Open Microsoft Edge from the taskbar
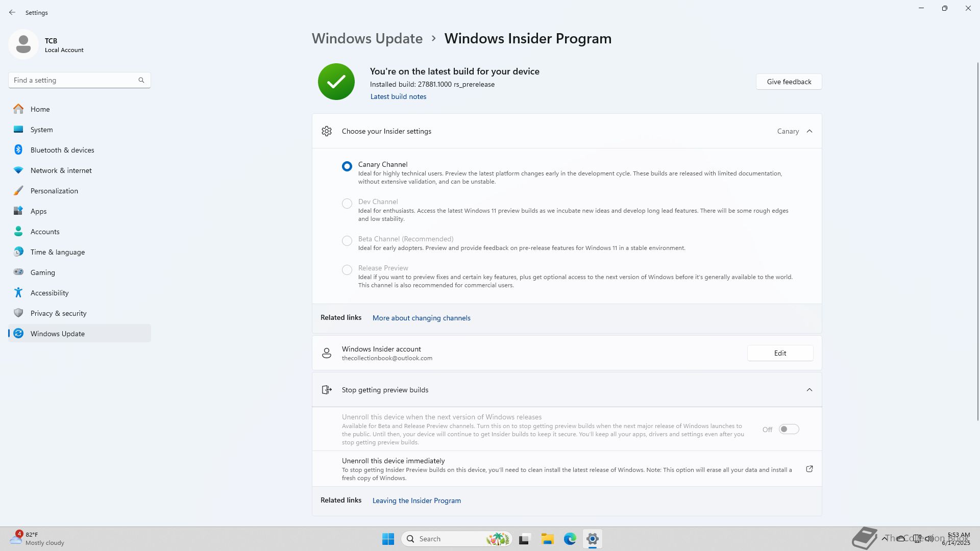This screenshot has height=551, width=980. [570, 539]
